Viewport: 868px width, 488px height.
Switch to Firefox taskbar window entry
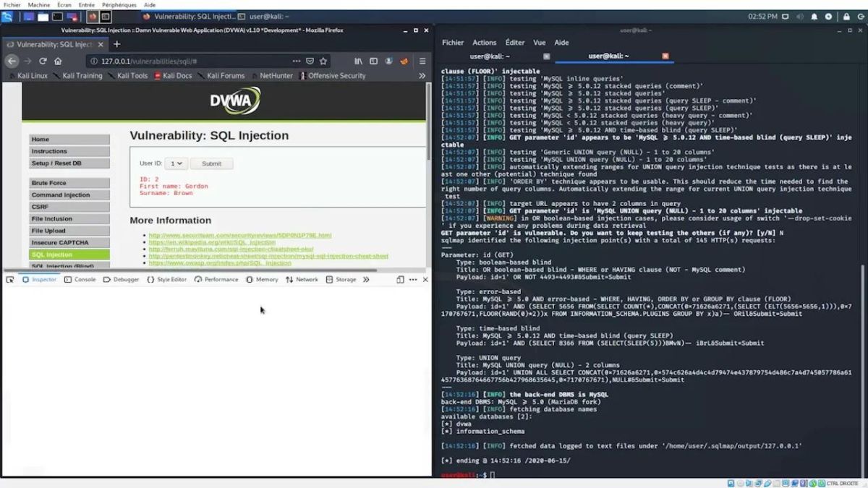pyautogui.click(x=188, y=16)
